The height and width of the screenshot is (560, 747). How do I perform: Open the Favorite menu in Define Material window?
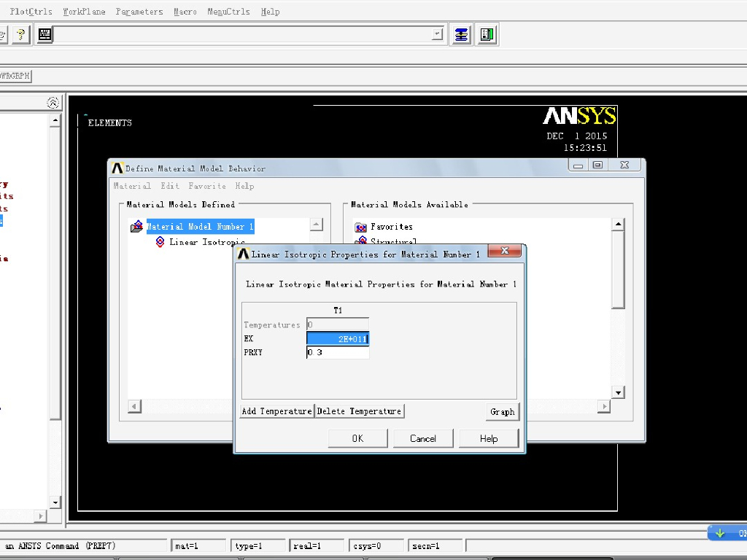pyautogui.click(x=206, y=186)
